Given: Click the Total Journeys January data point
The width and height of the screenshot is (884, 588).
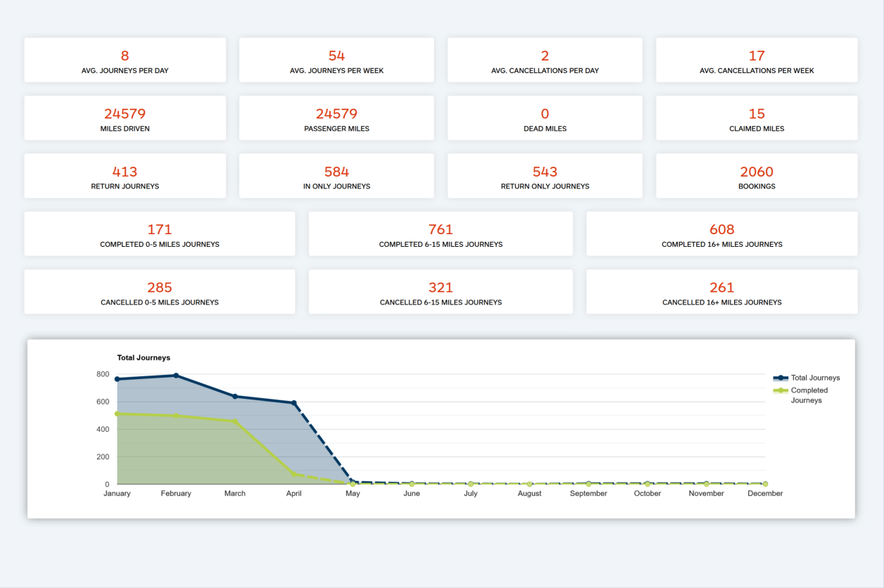Looking at the screenshot, I should [118, 379].
